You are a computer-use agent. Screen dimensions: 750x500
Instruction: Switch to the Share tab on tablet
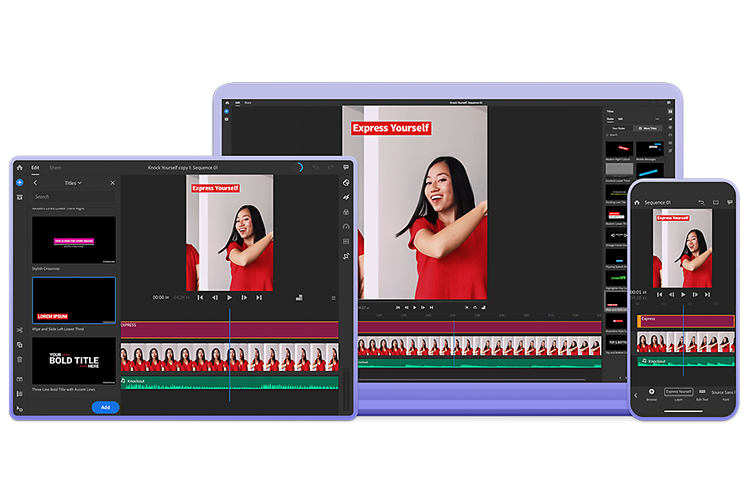click(x=55, y=168)
